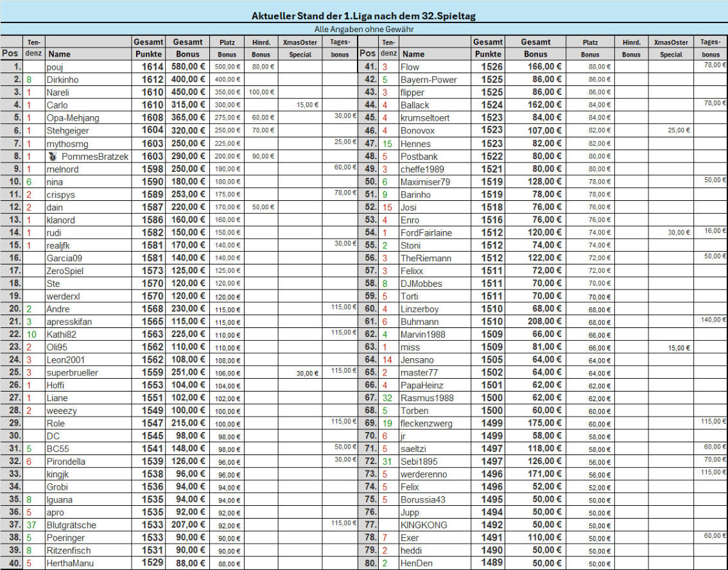Image resolution: width=728 pixels, height=570 pixels.
Task: Click the name 'TheRiemann'
Action: [426, 258]
